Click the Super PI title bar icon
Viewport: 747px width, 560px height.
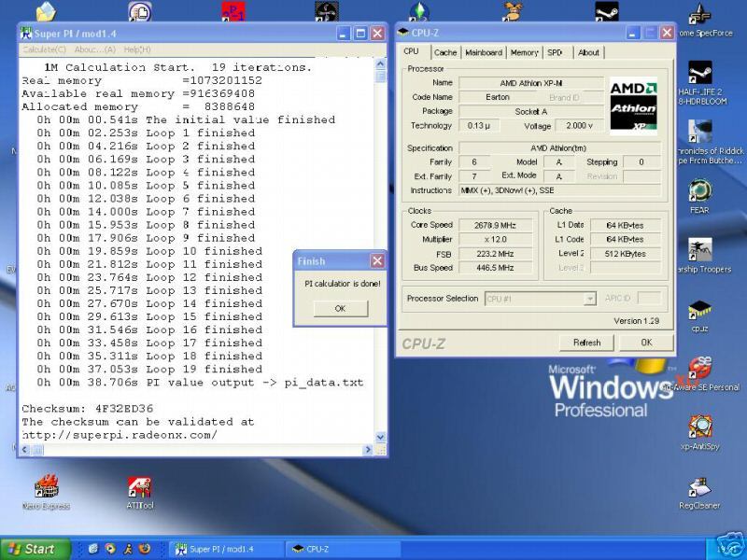point(26,34)
